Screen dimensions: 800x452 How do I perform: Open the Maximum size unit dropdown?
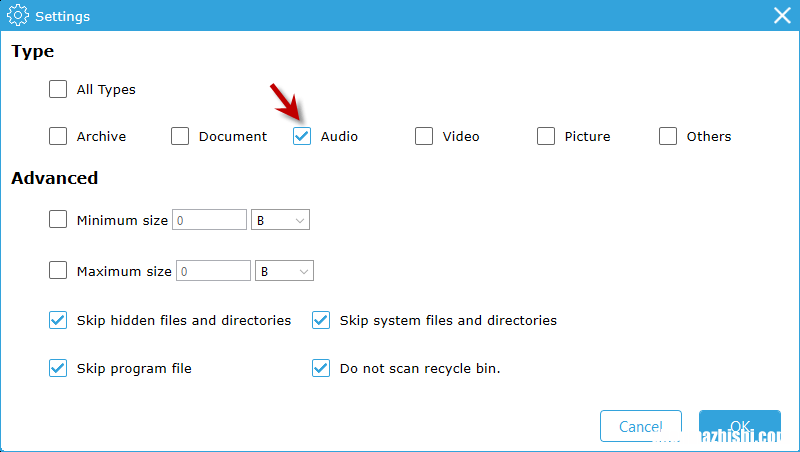[x=284, y=271]
